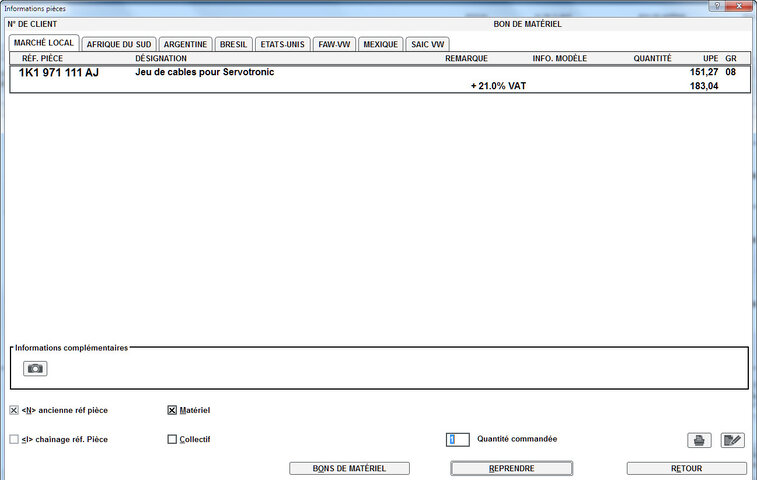Viewport: 757px width, 480px height.
Task: Click the help question mark in title bar
Action: (x=717, y=6)
